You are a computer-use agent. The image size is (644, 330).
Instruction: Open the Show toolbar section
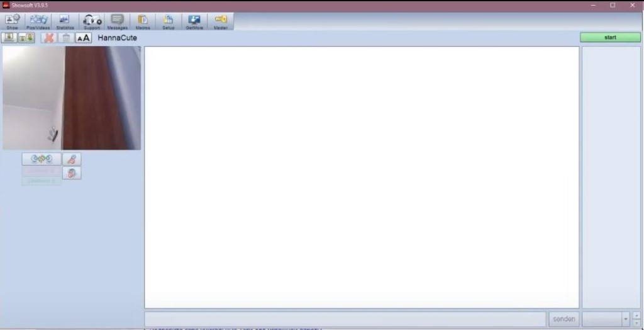click(x=13, y=21)
